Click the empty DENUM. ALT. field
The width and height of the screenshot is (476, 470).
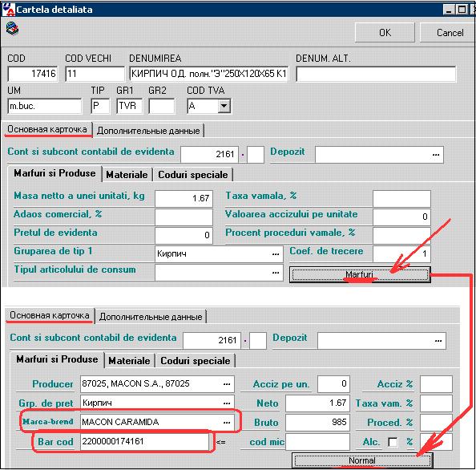(376, 74)
